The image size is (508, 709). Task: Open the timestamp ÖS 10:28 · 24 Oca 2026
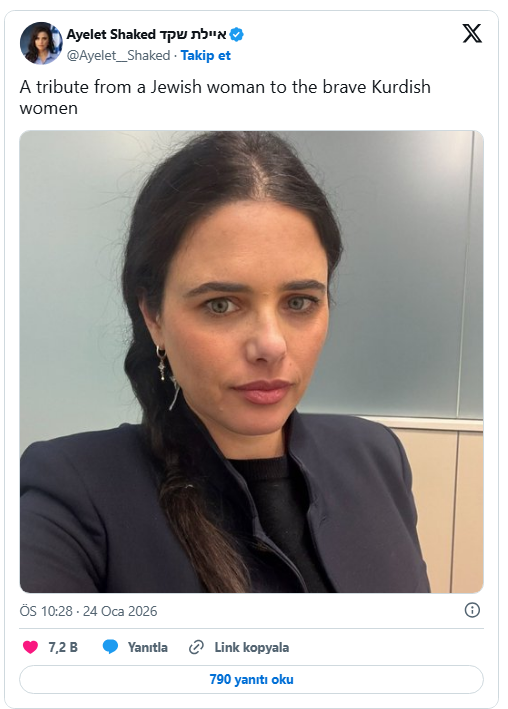click(88, 611)
